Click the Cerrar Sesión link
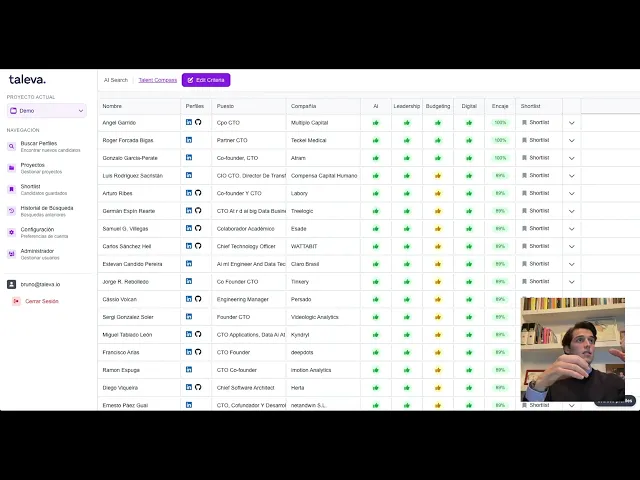640x480 pixels. [x=42, y=301]
